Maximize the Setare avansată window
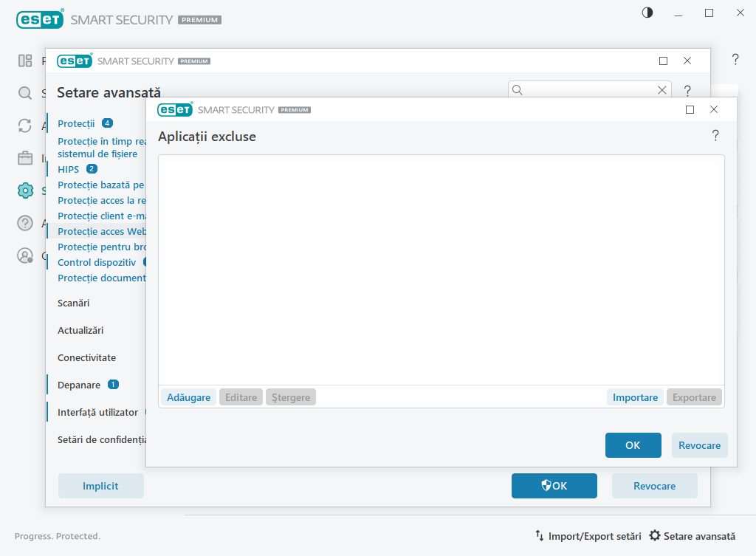 coord(664,61)
